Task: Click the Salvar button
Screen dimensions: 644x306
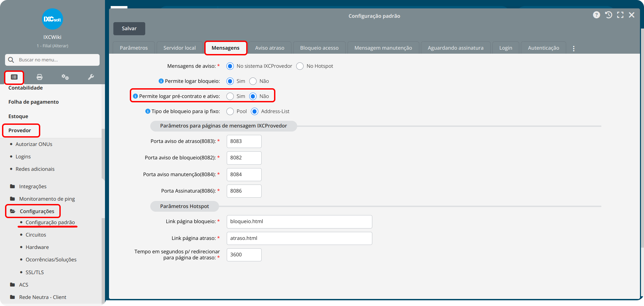Action: click(x=129, y=29)
